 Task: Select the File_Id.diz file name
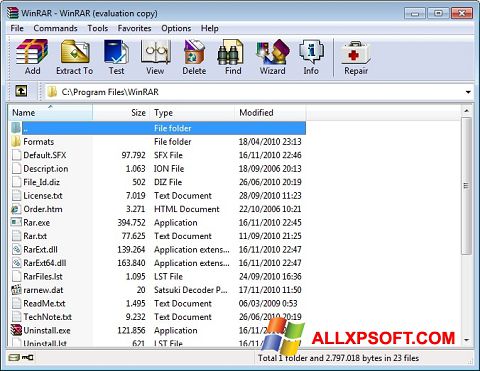41,182
